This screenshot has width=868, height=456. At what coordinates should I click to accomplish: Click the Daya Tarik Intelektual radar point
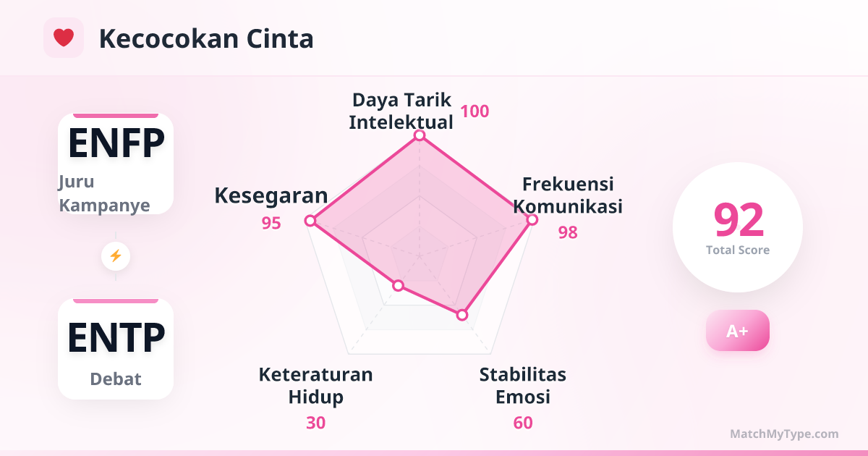pos(419,136)
